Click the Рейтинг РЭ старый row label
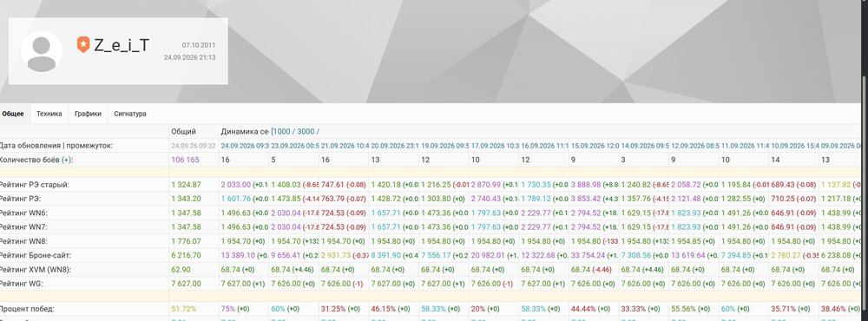 click(x=35, y=185)
